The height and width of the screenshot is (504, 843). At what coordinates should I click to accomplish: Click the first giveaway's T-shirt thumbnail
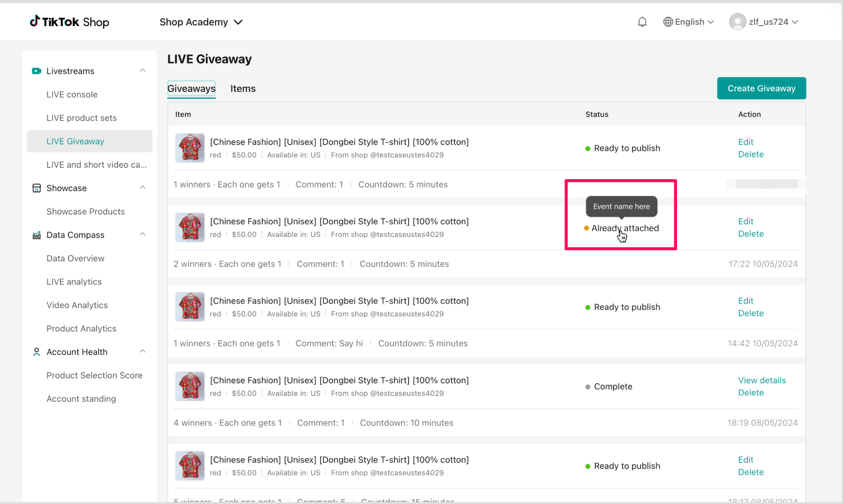point(190,148)
